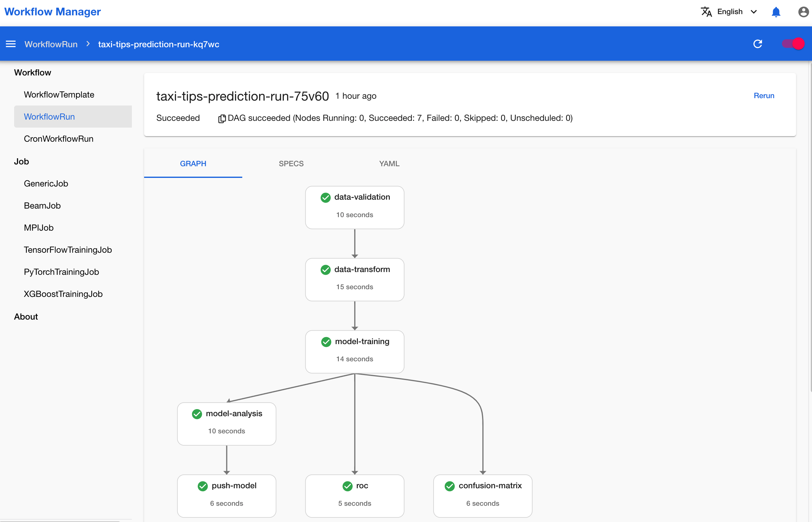Click the model-analysis green check icon
Image resolution: width=812 pixels, height=522 pixels.
[197, 413]
